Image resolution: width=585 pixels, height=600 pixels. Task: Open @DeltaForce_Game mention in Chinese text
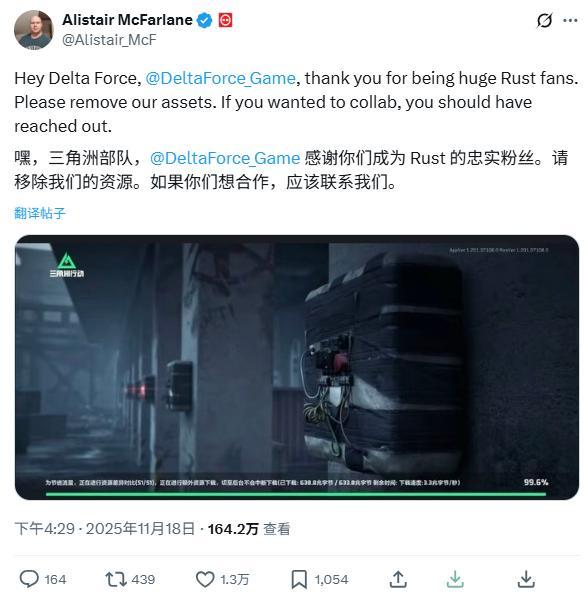pos(225,158)
